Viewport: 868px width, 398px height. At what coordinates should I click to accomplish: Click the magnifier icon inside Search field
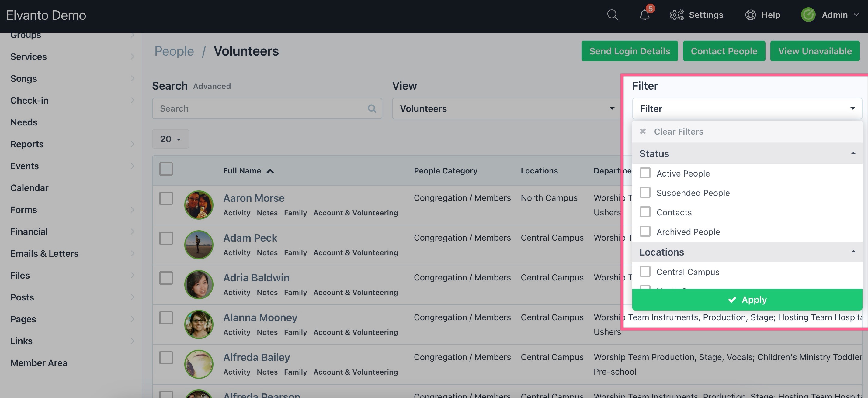[x=372, y=108]
